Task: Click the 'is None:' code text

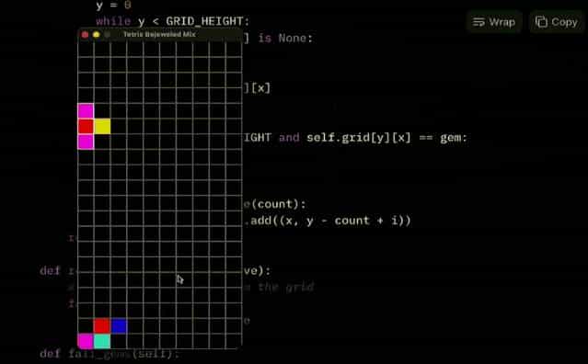Action: [x=285, y=39]
